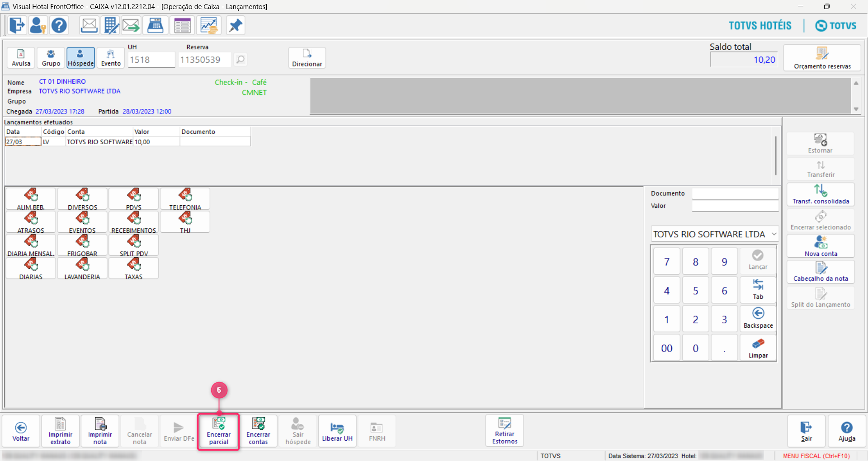Viewport: 868px width, 461px height.
Task: Select the RECEBIMENTOS charge category
Action: (x=134, y=222)
